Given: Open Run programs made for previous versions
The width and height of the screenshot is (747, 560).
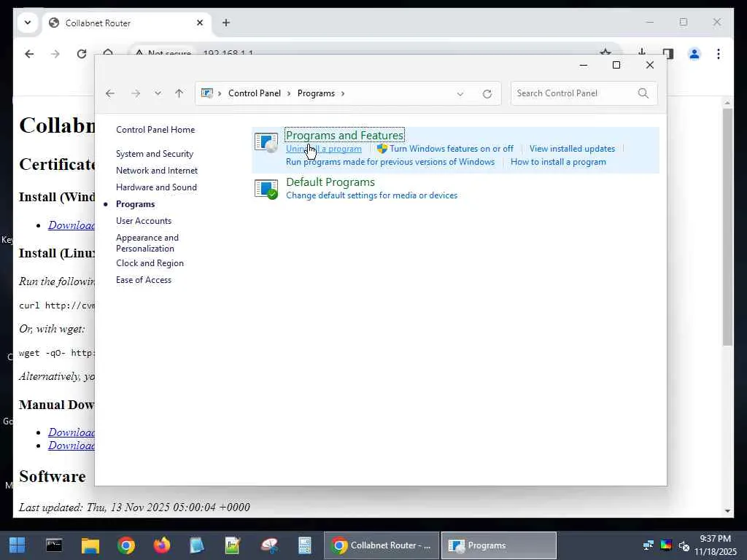Looking at the screenshot, I should [x=390, y=162].
